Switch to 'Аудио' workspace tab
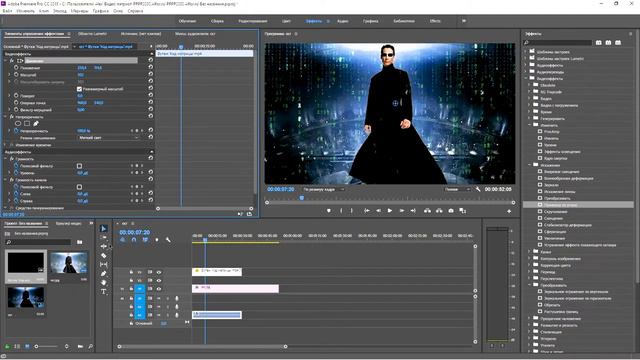 [x=342, y=21]
